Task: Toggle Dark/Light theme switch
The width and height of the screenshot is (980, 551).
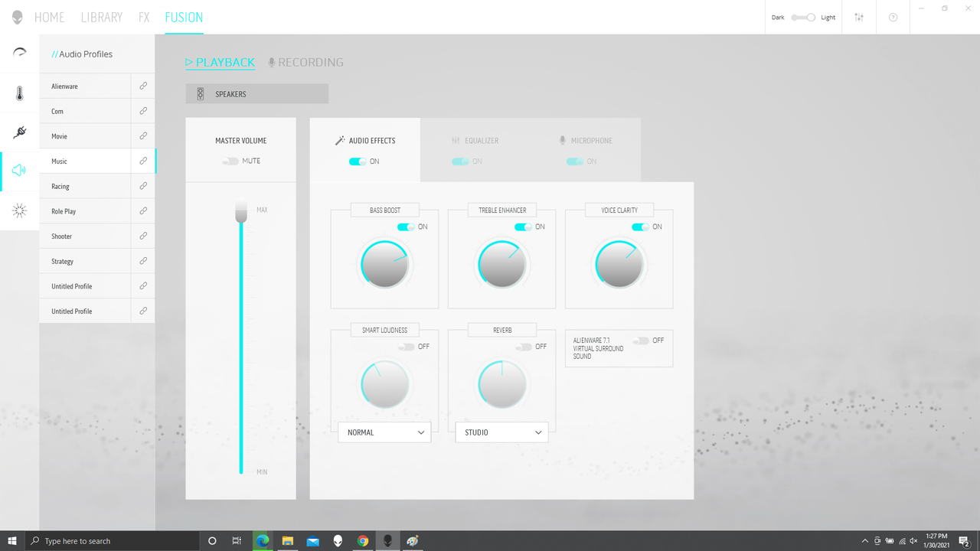Action: coord(803,17)
